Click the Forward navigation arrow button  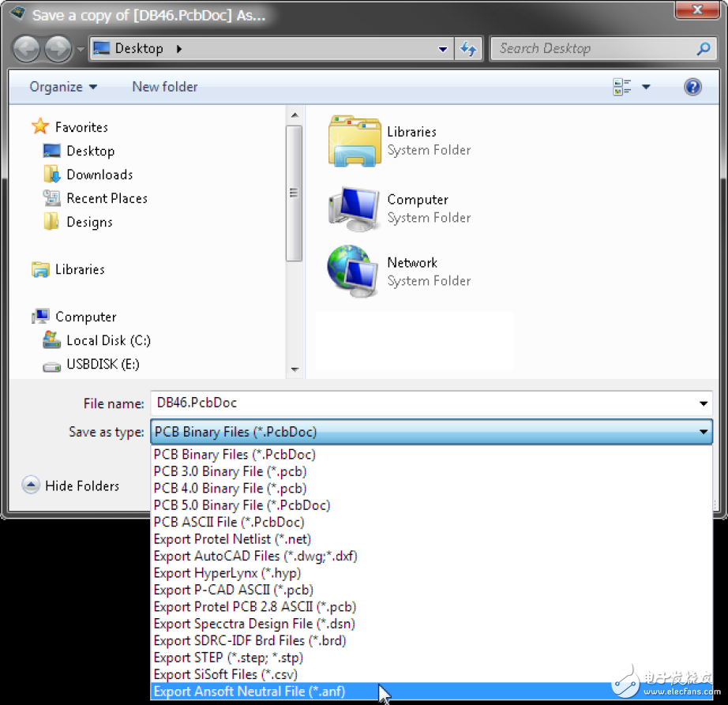(x=58, y=49)
